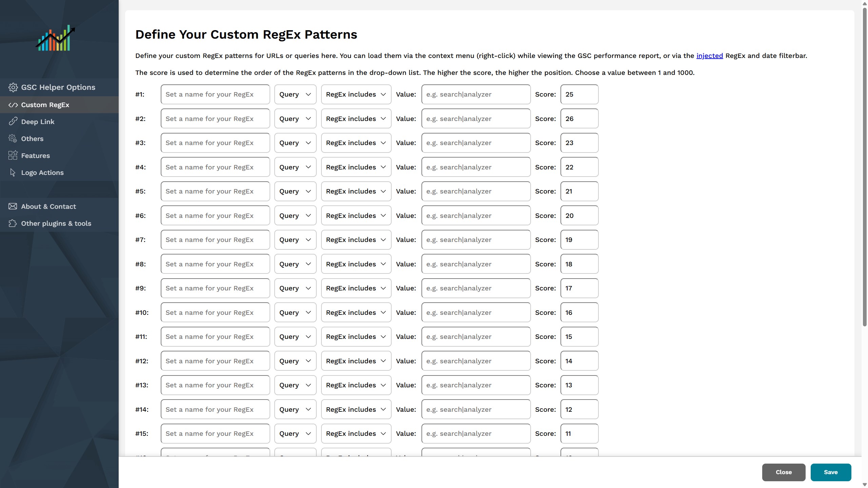This screenshot has height=488, width=868.
Task: Open the RegEx includes dropdown on row #3
Action: click(x=356, y=143)
